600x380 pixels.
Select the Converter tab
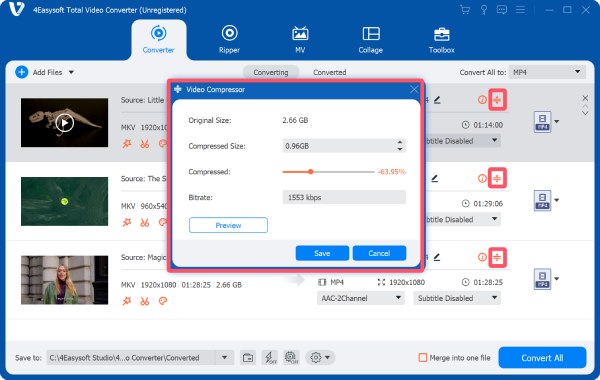(158, 39)
